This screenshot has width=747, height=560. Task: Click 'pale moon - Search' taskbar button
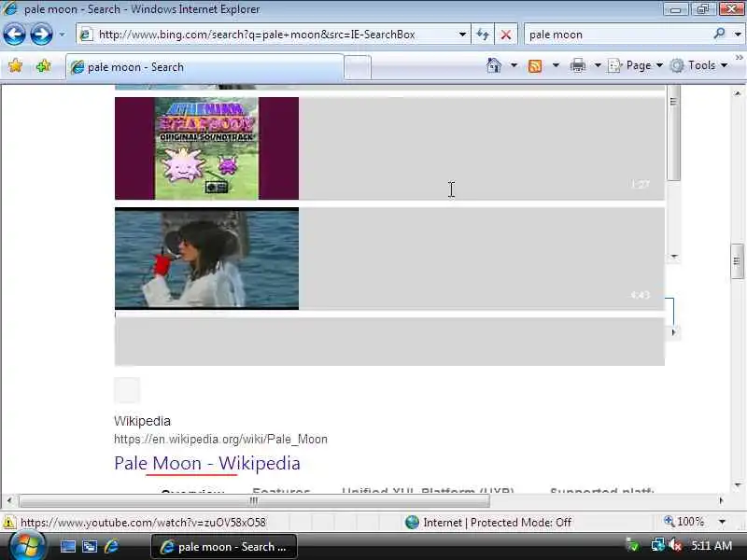(x=224, y=547)
